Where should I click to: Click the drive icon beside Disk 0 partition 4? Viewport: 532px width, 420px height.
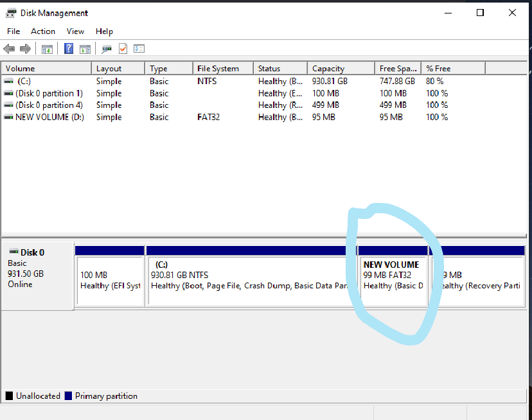(8, 105)
